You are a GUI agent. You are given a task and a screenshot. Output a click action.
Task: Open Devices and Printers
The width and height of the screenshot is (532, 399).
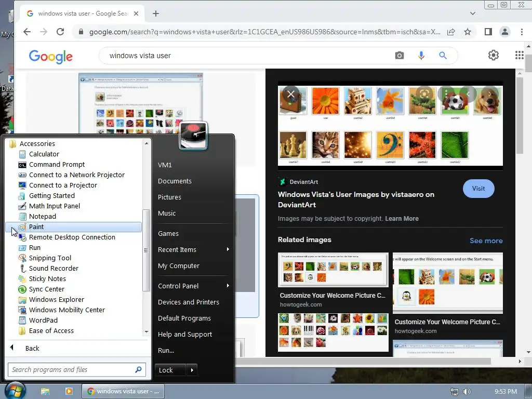point(189,302)
